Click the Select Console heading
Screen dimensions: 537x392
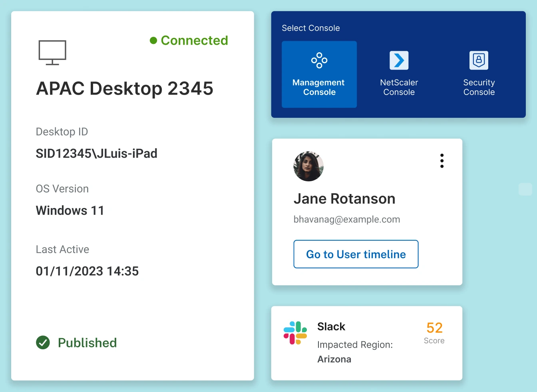tap(311, 28)
